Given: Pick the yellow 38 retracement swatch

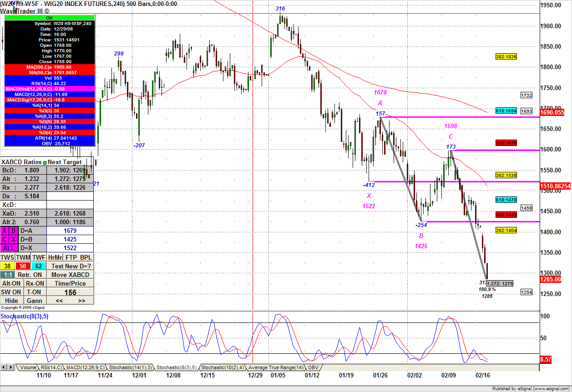Looking at the screenshot, I should pos(7,266).
